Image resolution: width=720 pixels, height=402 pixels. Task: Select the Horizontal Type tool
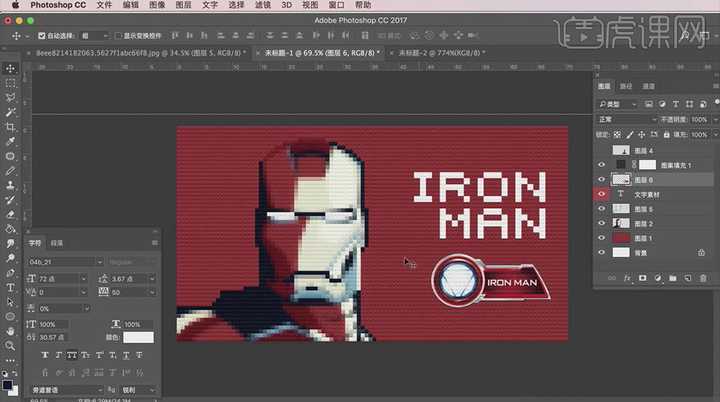point(10,288)
